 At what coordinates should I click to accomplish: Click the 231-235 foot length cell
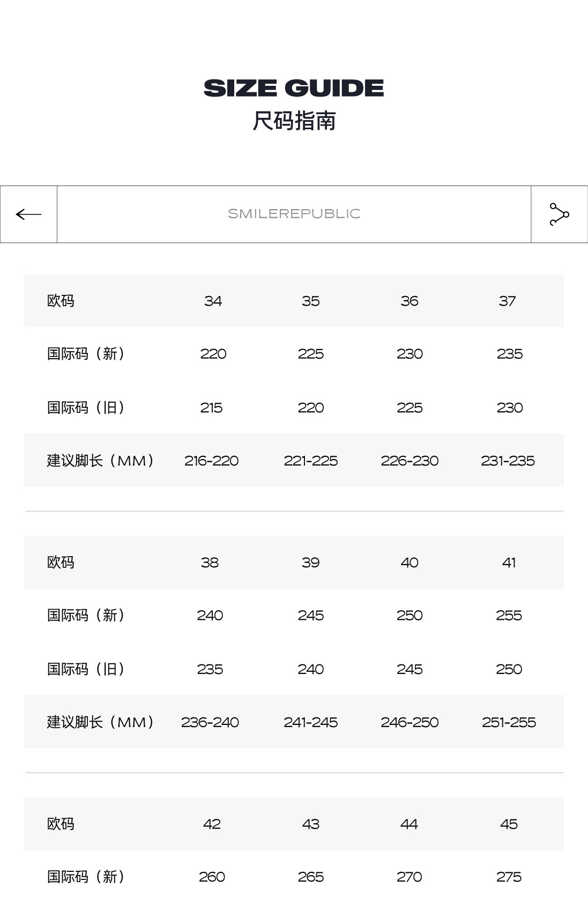[x=508, y=461]
